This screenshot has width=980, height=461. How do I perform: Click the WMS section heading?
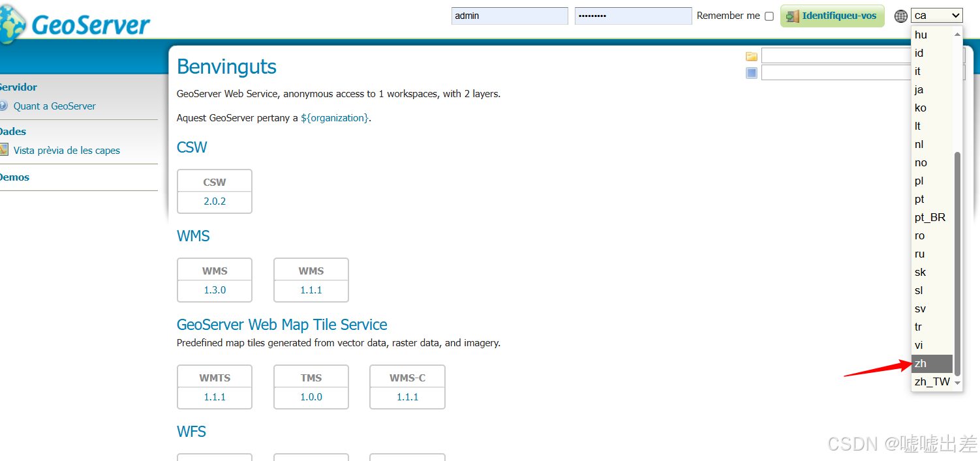tap(193, 236)
